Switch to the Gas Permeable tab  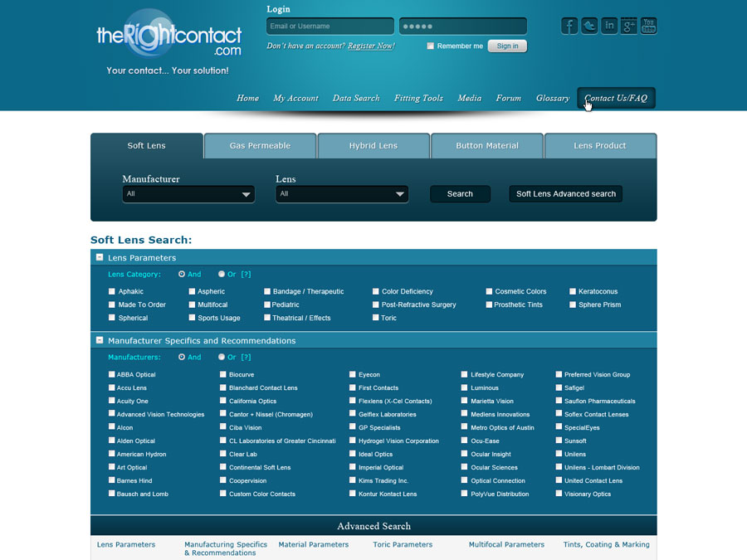pos(260,146)
